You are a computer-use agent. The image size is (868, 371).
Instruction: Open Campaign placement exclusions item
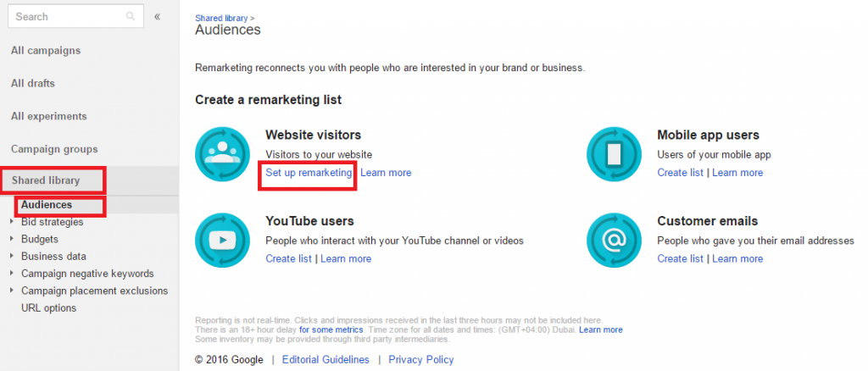click(x=95, y=291)
